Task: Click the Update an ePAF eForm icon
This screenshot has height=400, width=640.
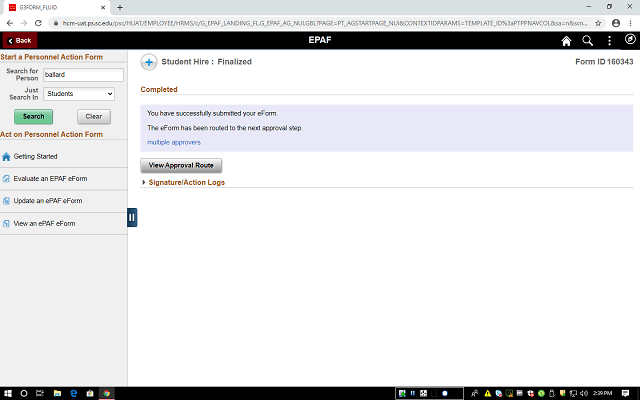Action: [6, 201]
